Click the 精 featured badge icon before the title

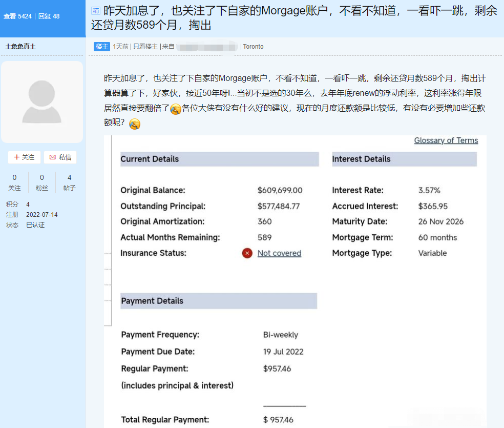point(95,11)
